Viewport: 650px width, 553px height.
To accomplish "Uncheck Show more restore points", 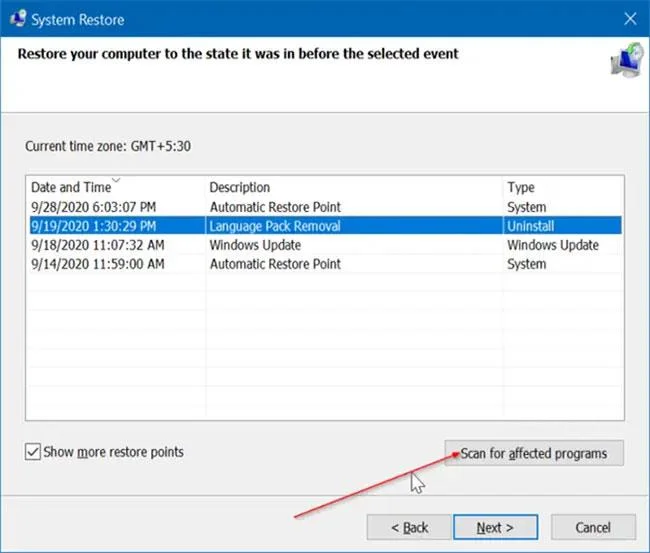I will [x=33, y=452].
